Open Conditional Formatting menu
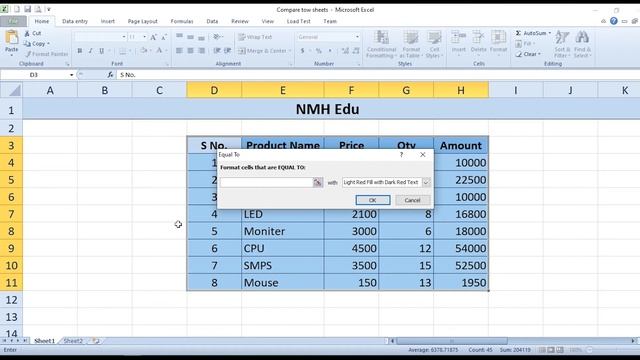 pyautogui.click(x=381, y=44)
